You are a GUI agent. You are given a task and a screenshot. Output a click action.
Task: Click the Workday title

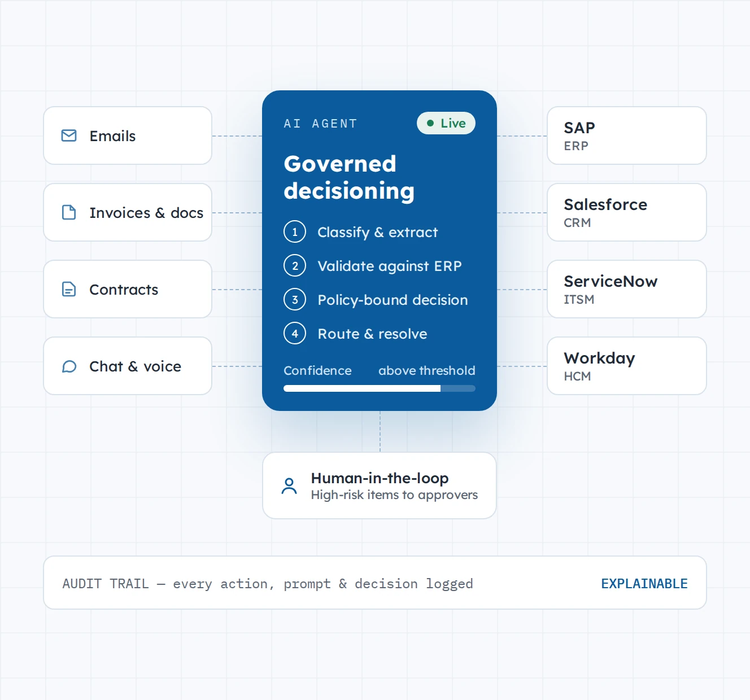coord(599,358)
